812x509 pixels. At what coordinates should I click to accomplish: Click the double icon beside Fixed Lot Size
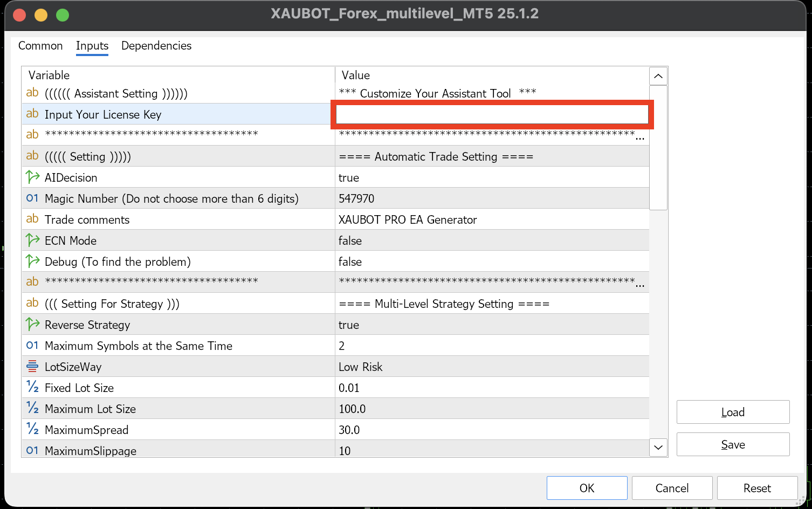point(32,387)
